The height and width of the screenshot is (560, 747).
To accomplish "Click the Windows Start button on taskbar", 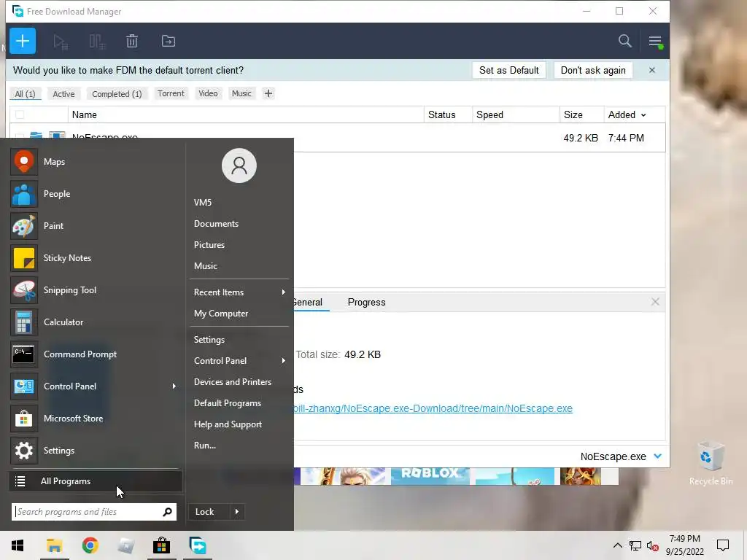I will 18,545.
